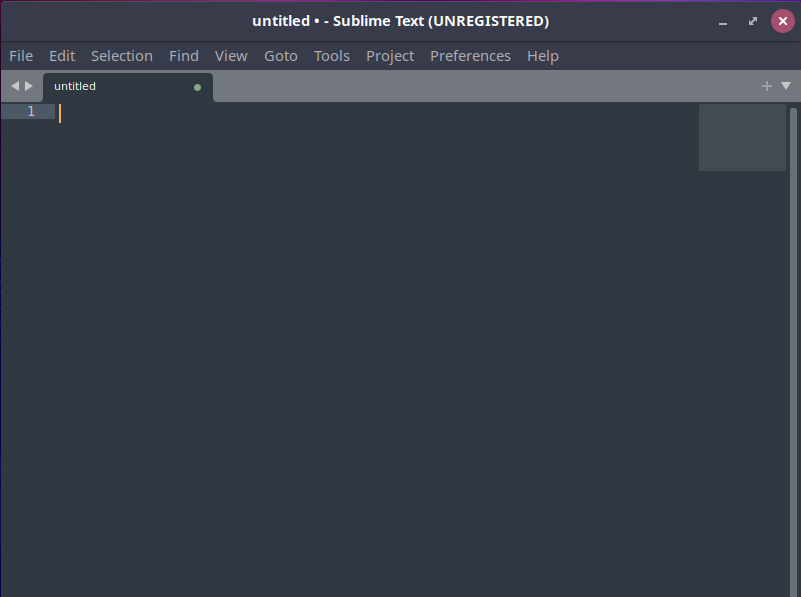
Task: Open the Selection menu
Action: pyautogui.click(x=122, y=56)
